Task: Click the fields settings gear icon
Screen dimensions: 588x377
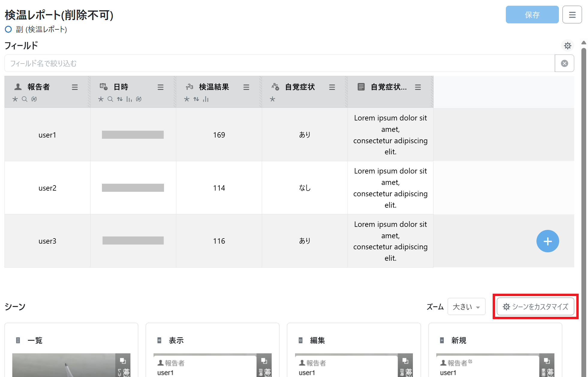Action: 567,46
